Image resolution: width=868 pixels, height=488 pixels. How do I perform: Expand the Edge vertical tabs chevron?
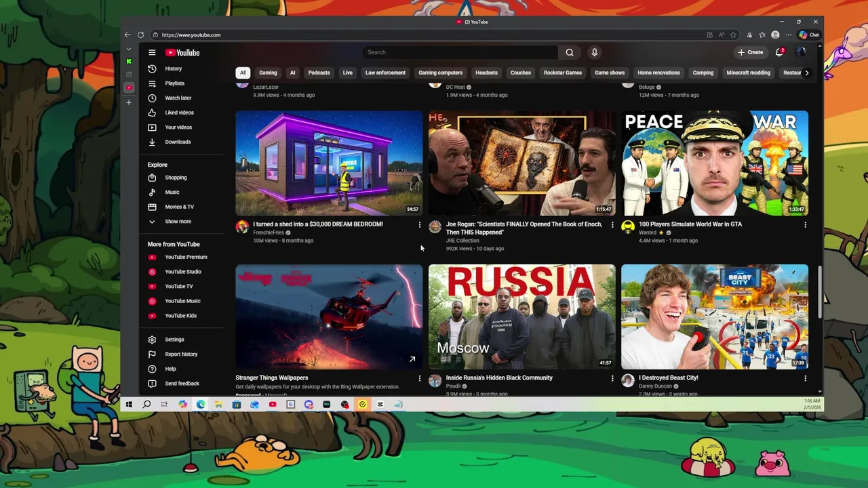128,49
